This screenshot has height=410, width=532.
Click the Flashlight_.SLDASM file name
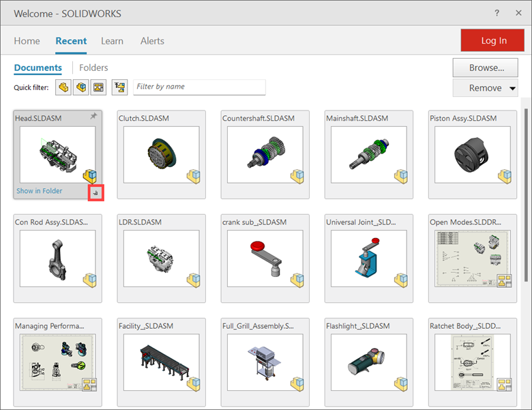[x=358, y=326]
